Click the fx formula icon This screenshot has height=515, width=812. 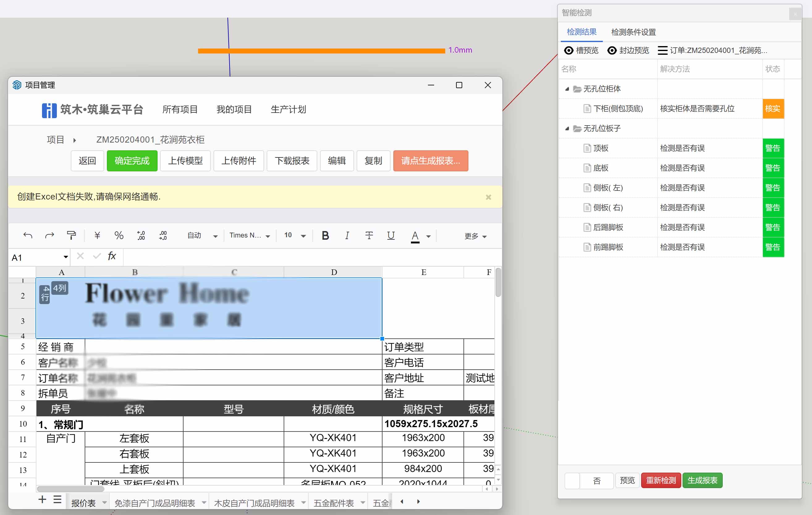[111, 256]
